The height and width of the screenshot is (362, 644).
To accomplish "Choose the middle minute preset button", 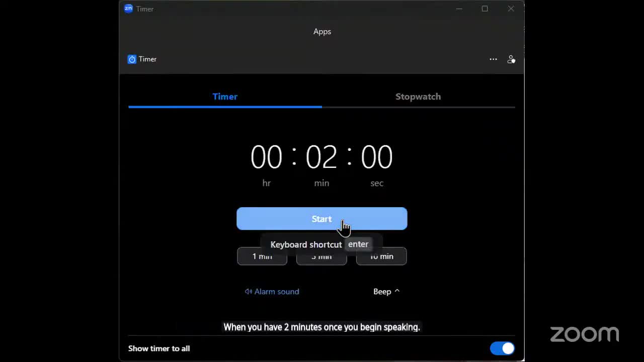I will (321, 256).
